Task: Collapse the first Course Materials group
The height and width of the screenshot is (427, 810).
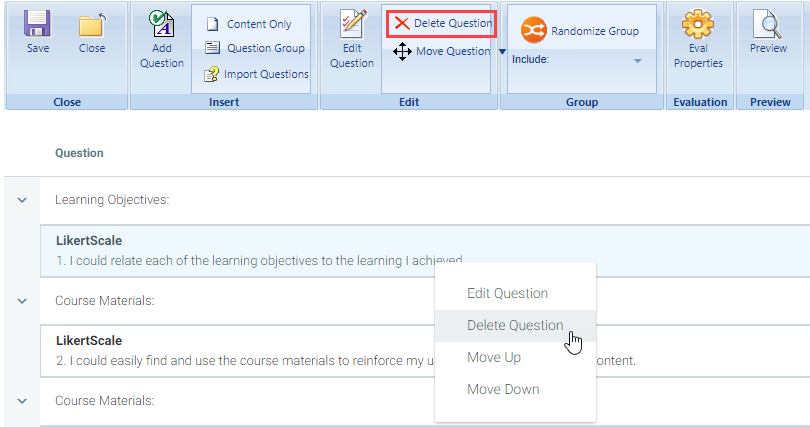Action: coord(21,300)
